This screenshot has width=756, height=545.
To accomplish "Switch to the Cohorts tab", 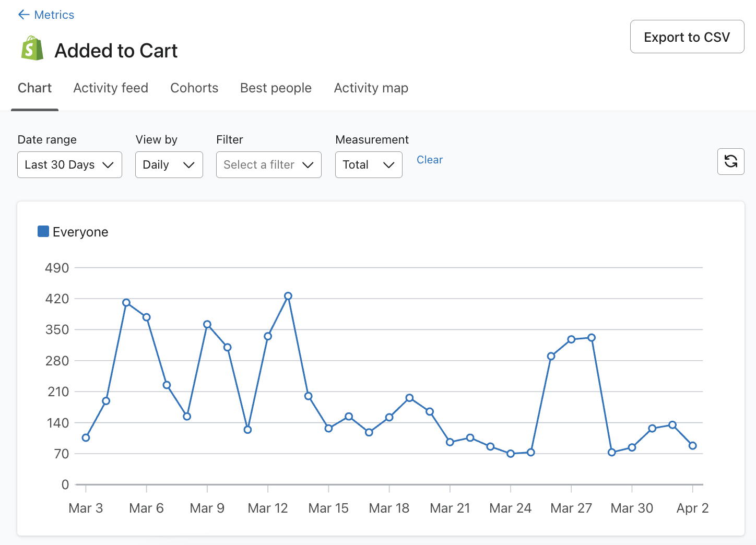I will [x=194, y=88].
